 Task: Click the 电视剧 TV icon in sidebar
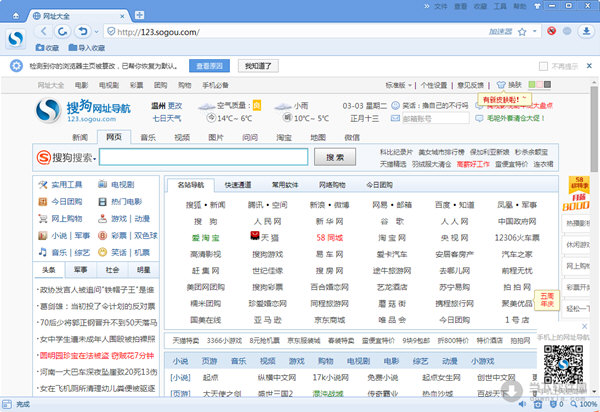point(102,184)
